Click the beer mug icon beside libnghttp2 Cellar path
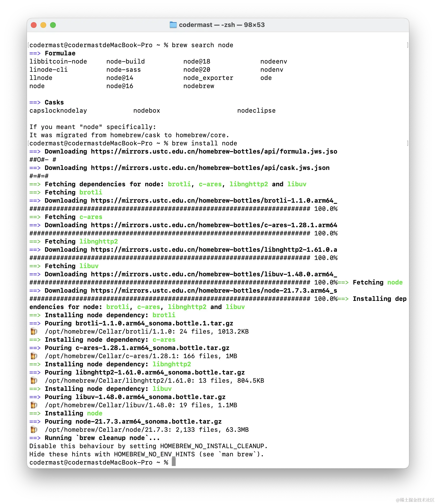The image size is (436, 504). click(34, 381)
